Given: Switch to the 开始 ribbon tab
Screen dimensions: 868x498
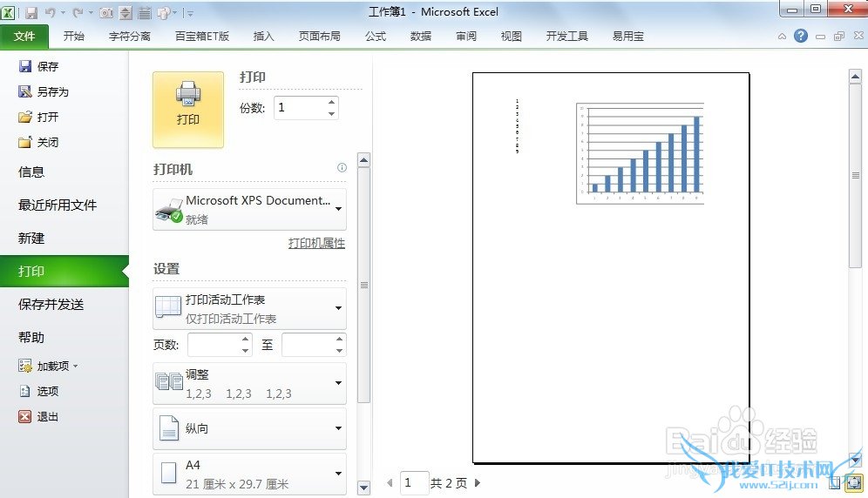Looking at the screenshot, I should 73,37.
